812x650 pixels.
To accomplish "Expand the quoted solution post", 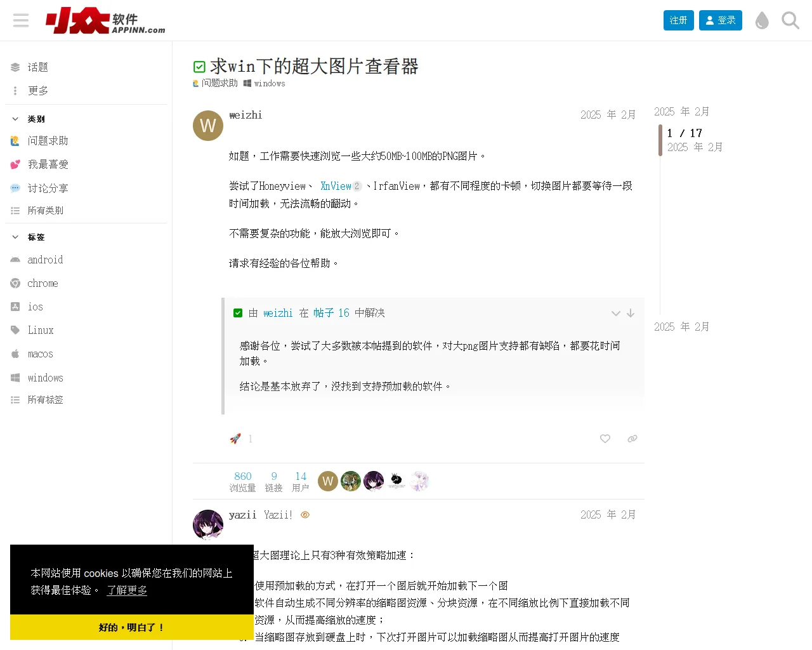I will point(615,313).
